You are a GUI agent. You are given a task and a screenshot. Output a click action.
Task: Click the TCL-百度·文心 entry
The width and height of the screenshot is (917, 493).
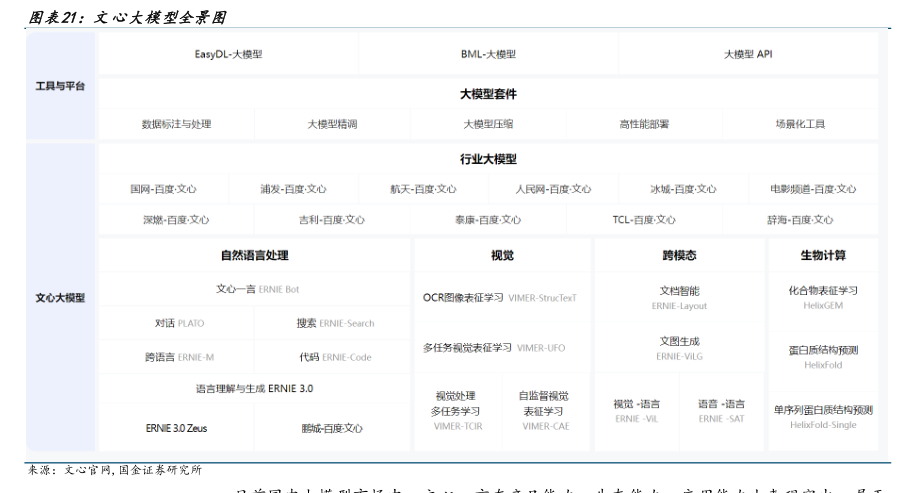(644, 219)
